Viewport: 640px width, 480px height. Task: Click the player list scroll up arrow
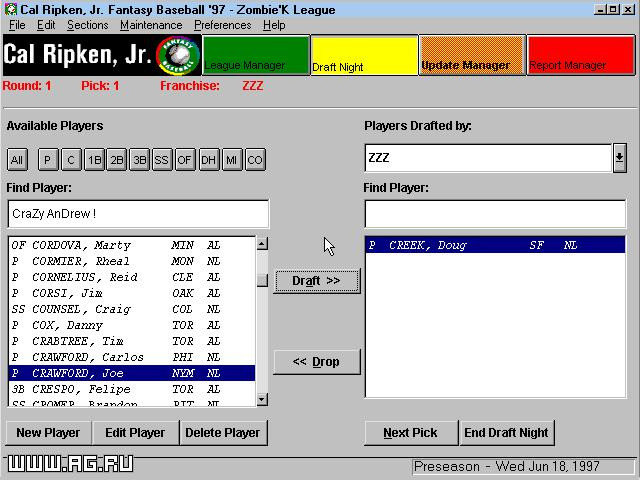pyautogui.click(x=262, y=244)
